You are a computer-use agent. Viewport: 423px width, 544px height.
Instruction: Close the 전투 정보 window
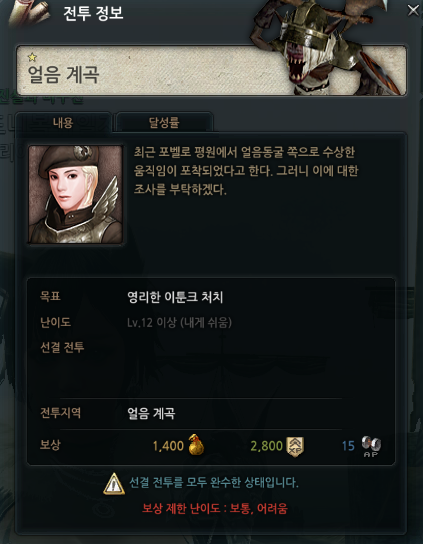pyautogui.click(x=413, y=10)
